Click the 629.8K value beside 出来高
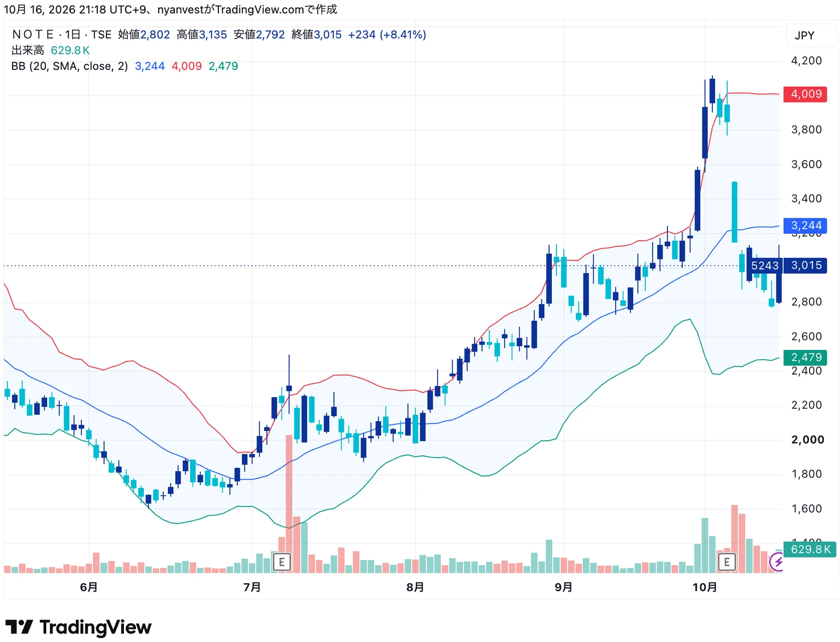 (70, 50)
